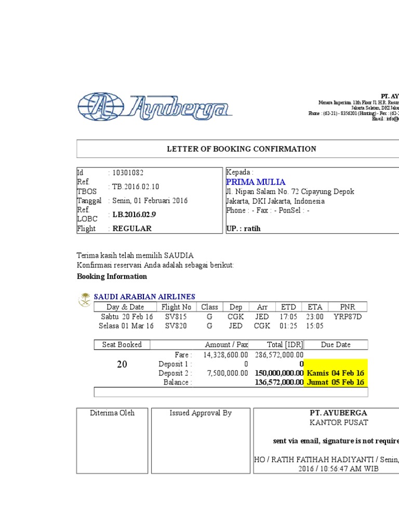The image size is (399, 532).
Task: Click the seat count 20
Action: click(122, 364)
